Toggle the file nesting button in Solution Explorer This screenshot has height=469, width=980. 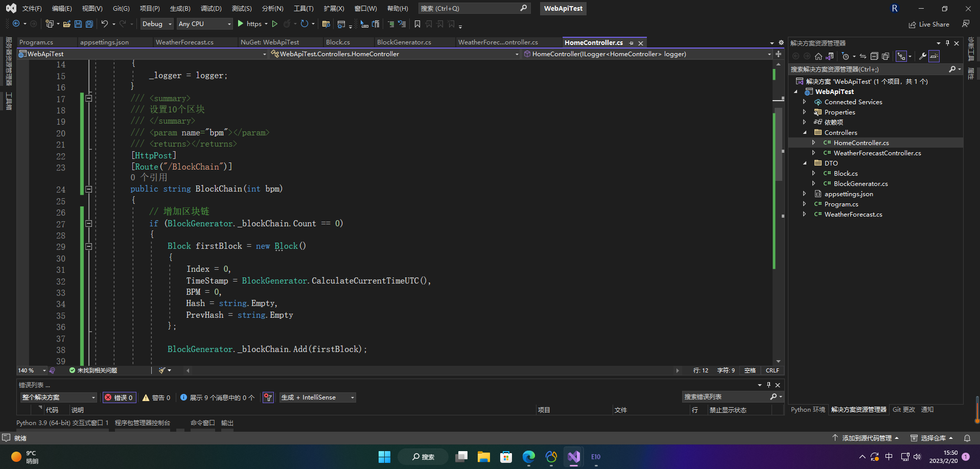(901, 56)
